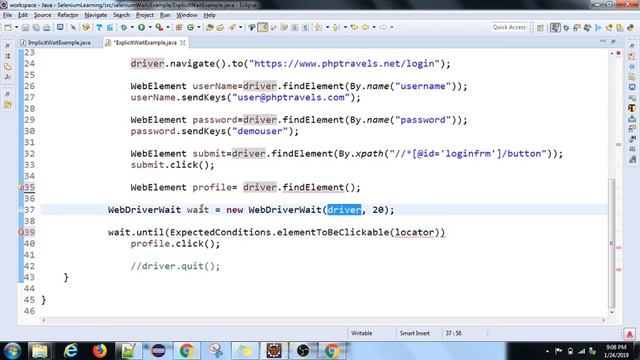Click the scroll down arrow of editor
640x360 pixels.
click(x=611, y=312)
